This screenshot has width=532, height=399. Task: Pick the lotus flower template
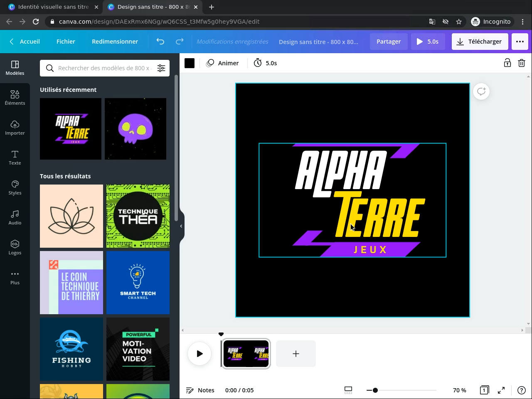point(71,216)
